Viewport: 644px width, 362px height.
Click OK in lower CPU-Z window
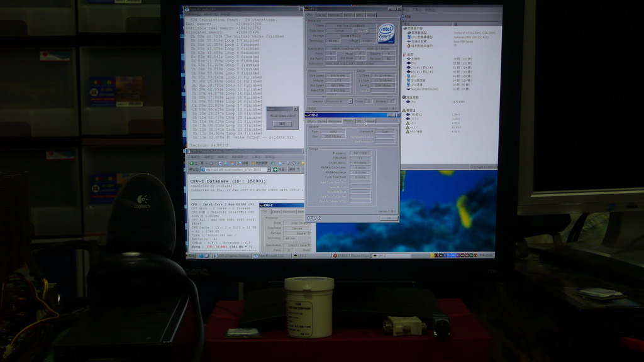(389, 218)
